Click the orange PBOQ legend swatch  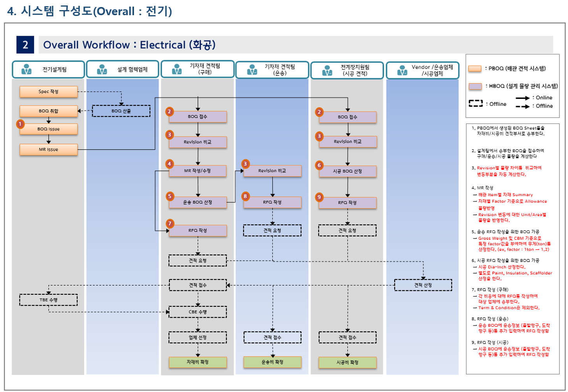(x=475, y=69)
